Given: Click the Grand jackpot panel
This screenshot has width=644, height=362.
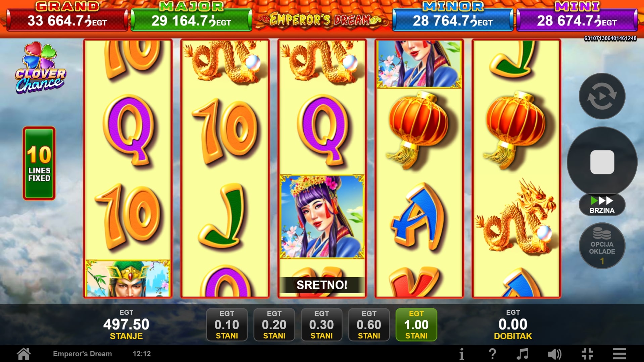Looking at the screenshot, I should (x=67, y=16).
